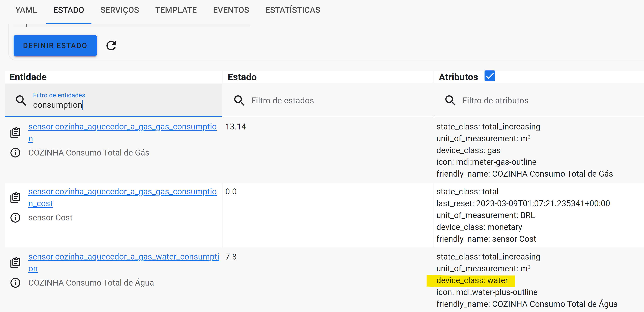This screenshot has height=312, width=644.
Task: Uncheck the Atributos checkbox
Action: point(490,76)
